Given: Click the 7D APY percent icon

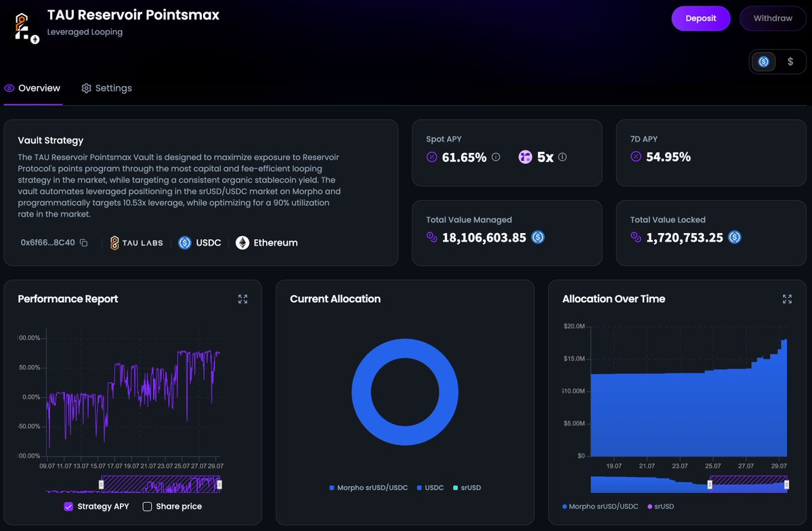Looking at the screenshot, I should click(636, 156).
